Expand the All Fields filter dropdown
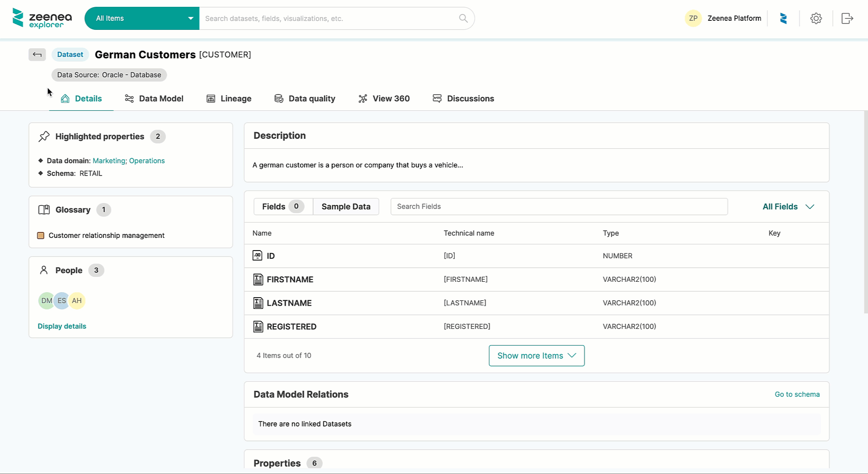This screenshot has width=868, height=474. coord(788,207)
